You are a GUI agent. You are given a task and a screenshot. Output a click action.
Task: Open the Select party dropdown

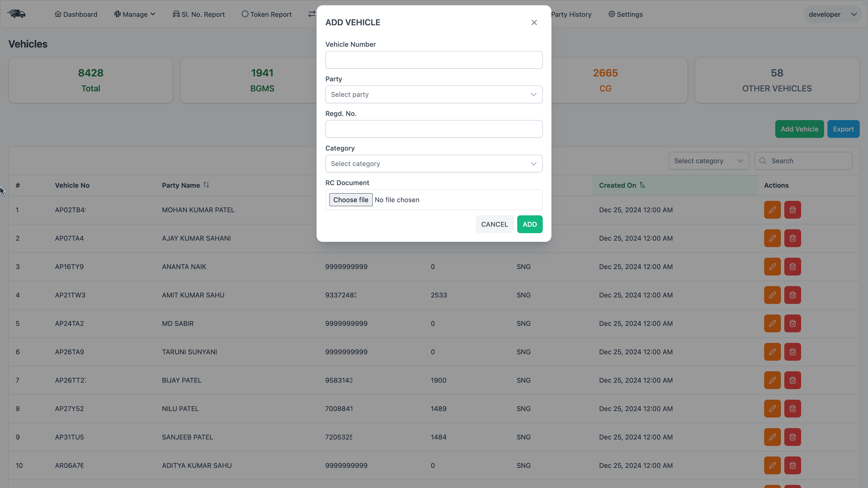[434, 95]
